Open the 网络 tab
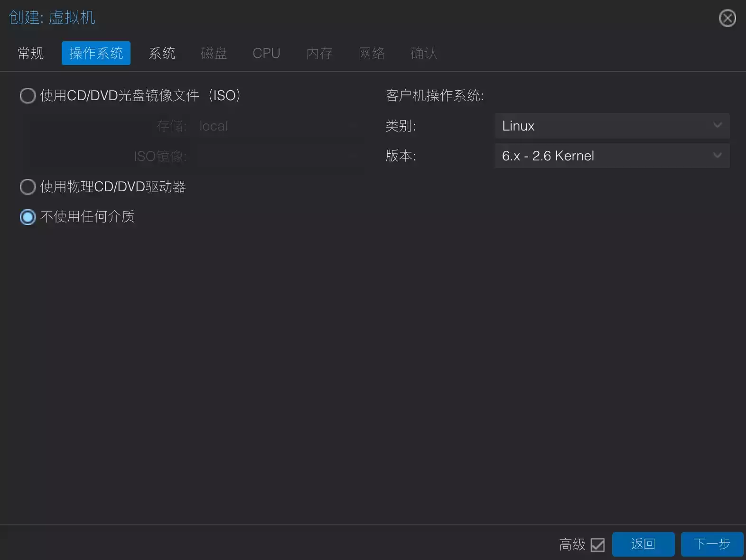Screen dimensions: 746x560 point(372,53)
